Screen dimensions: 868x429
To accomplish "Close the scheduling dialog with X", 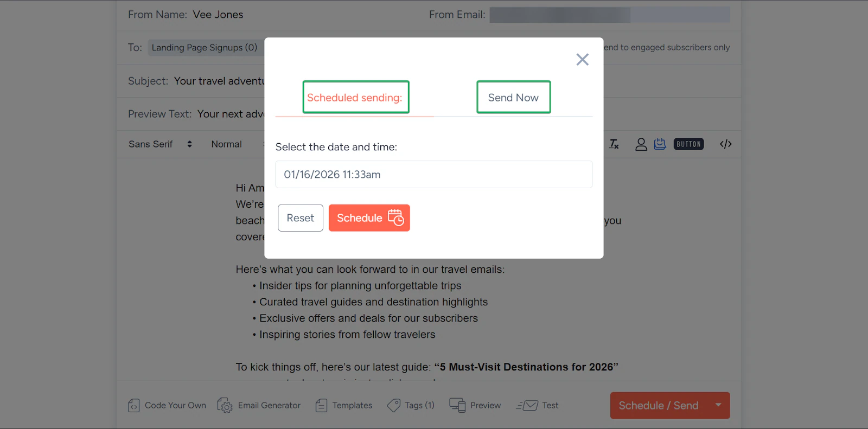I will 582,60.
